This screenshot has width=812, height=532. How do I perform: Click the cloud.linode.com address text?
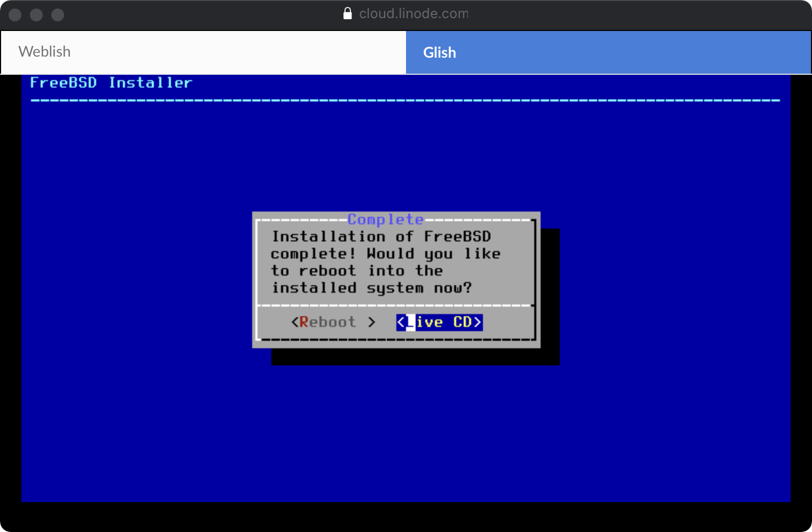(413, 13)
